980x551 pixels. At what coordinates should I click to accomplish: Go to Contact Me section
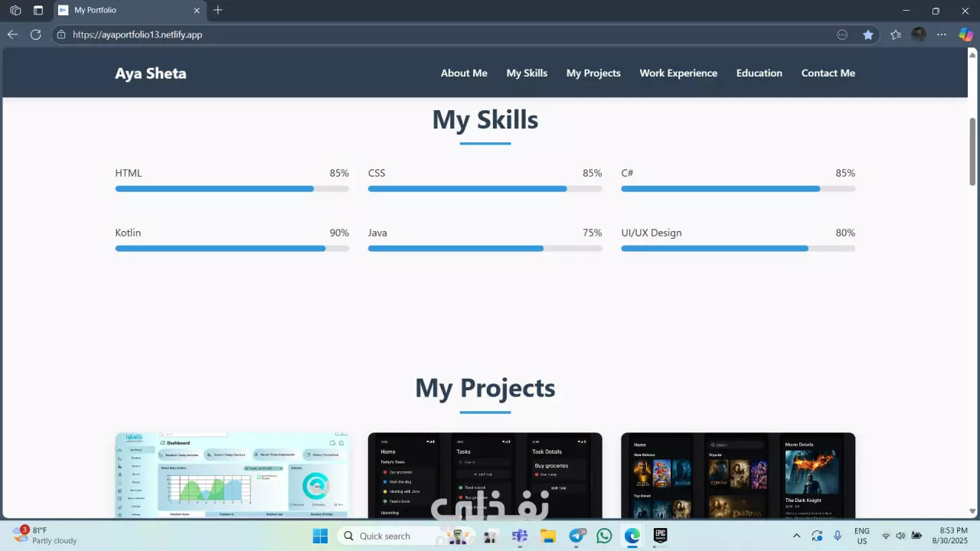point(828,73)
